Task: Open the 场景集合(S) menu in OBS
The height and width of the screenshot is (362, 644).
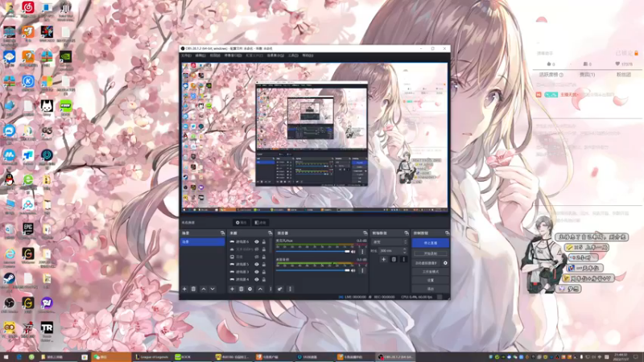Action: pos(275,56)
